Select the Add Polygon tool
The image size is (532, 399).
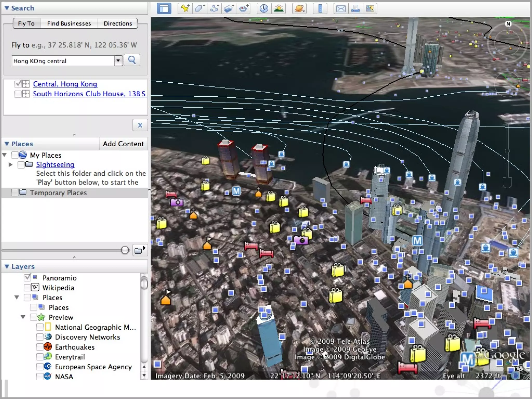pyautogui.click(x=199, y=8)
